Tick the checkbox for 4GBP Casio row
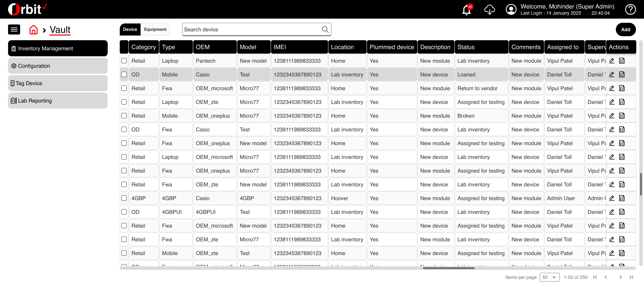The width and height of the screenshot is (644, 308). click(124, 198)
